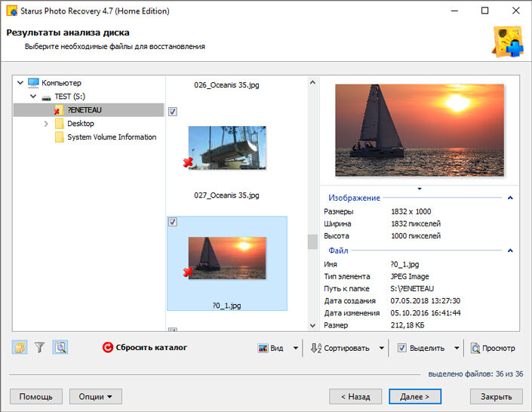Click the TEST (S:) drive icon
Screen dimensions: 532x412
(x=46, y=98)
